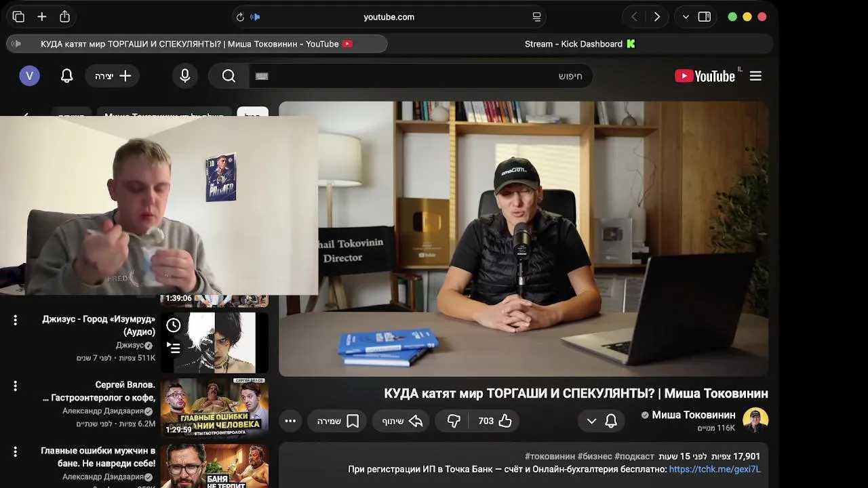This screenshot has height=488, width=868.
Task: Open the tchk.me/gexi7L link
Action: point(715,469)
